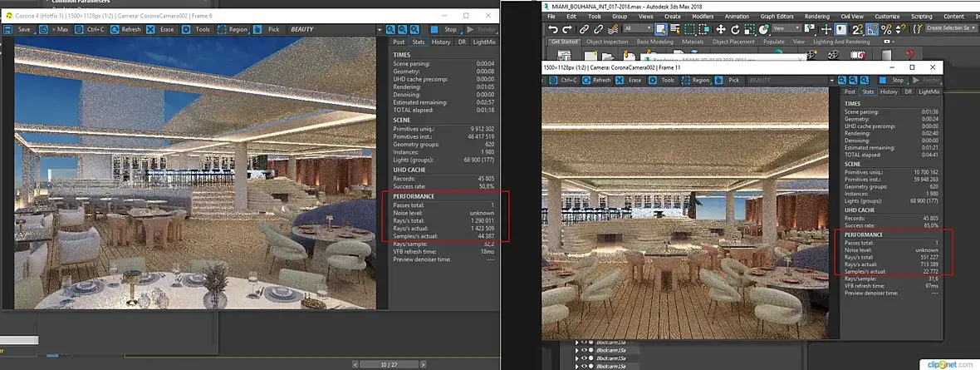Copy render with Ctrl+C in left VFB
Viewport: 980px width, 370px height.
[x=91, y=29]
